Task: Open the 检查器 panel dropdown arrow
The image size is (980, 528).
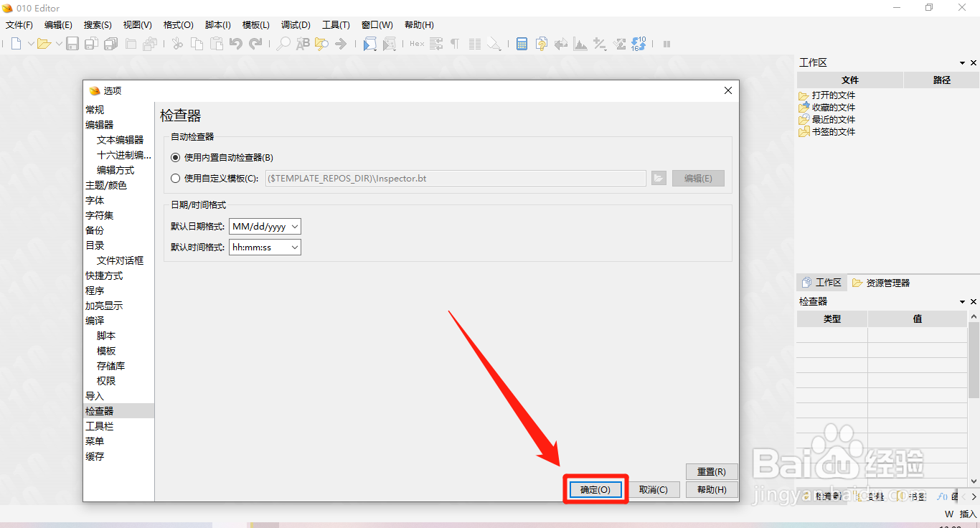Action: [x=962, y=302]
